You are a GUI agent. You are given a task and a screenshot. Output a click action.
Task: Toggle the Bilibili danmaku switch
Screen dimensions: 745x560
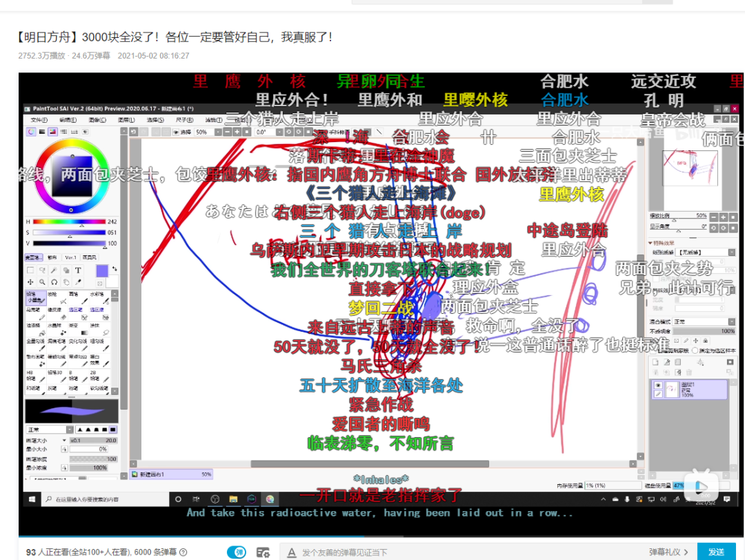[x=237, y=552]
